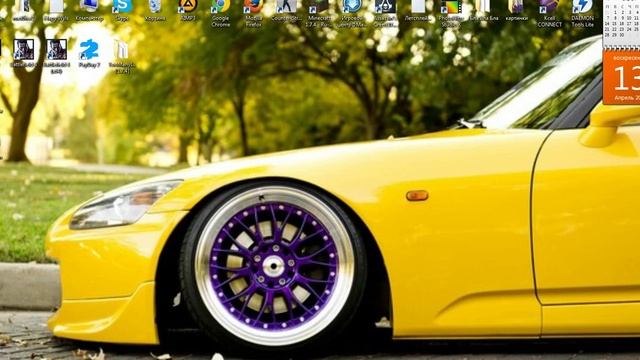Open the Летсплей desktop file
The image size is (640, 360).
418,10
